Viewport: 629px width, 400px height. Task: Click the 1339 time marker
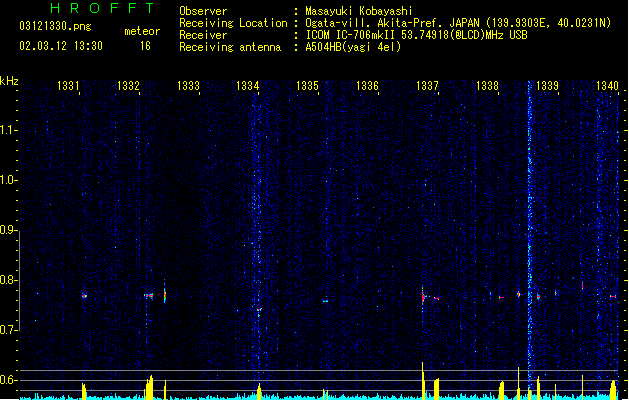[x=547, y=86]
